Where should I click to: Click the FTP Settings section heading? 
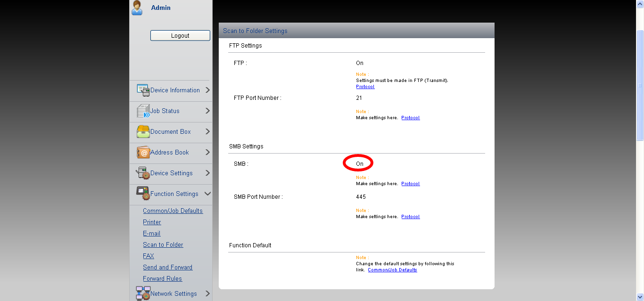point(245,46)
